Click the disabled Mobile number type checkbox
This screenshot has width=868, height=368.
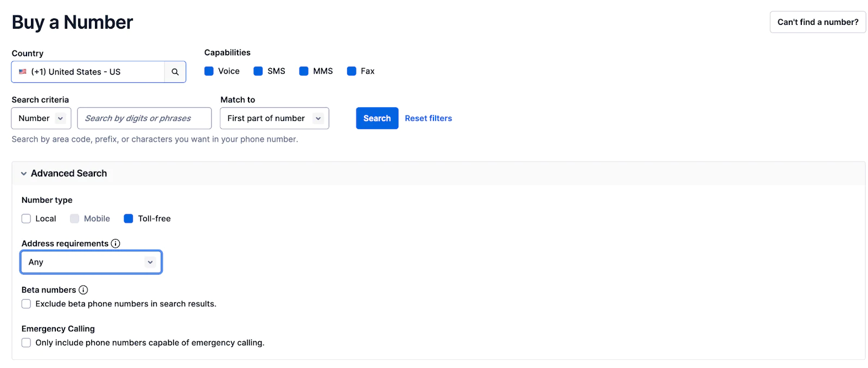pos(74,218)
